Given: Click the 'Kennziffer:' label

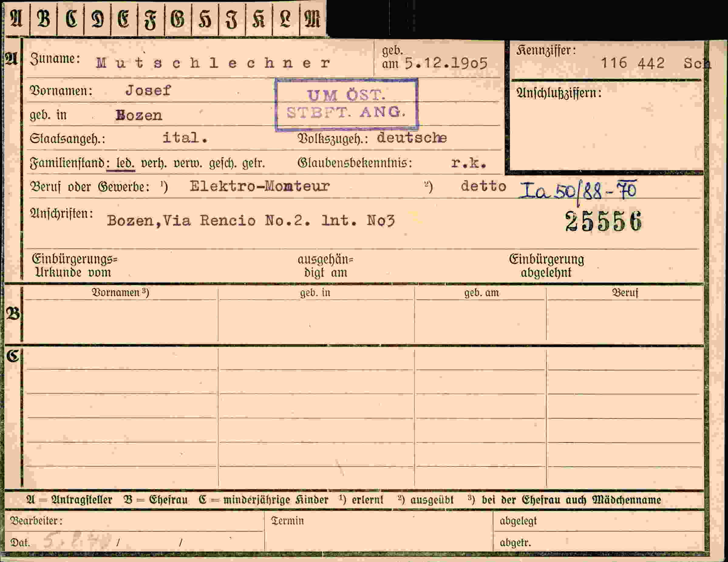Looking at the screenshot, I should (546, 50).
